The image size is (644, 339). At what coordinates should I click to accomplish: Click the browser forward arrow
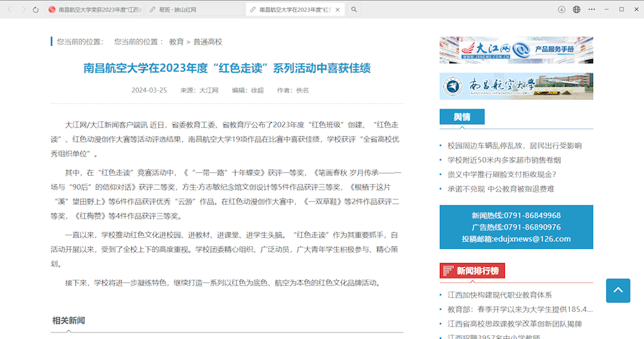[23, 10]
